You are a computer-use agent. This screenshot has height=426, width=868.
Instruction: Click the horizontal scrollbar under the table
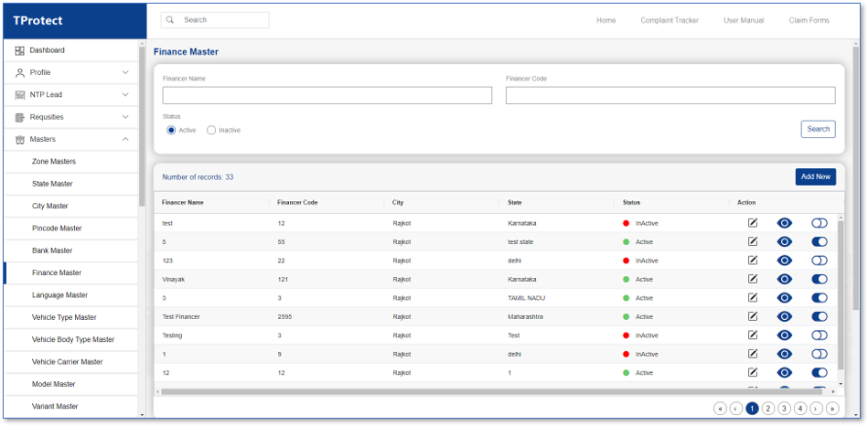[x=457, y=391]
